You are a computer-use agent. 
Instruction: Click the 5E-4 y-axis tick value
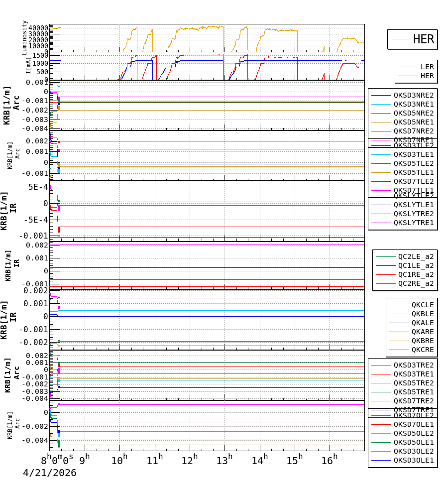(38, 187)
